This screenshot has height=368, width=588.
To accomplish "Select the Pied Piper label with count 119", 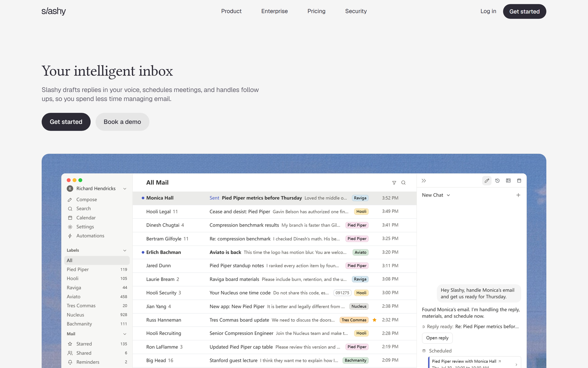I will [97, 270].
